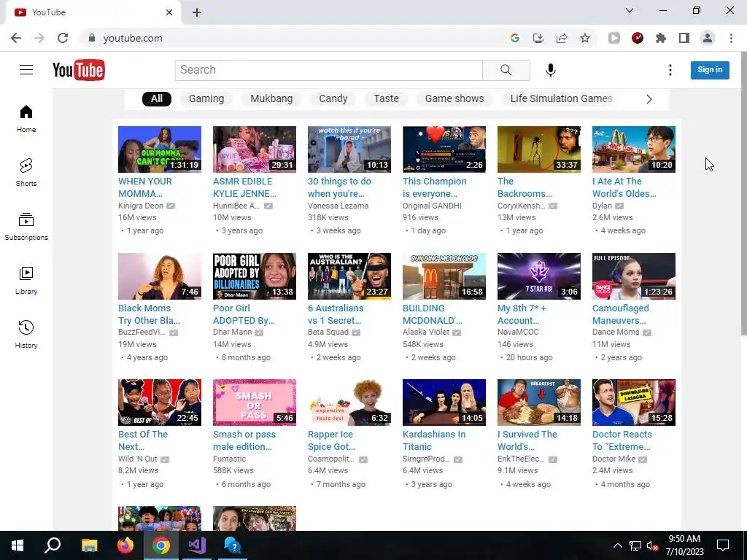Open '30 things to do when you're...' link
This screenshot has height=560, width=747.
click(339, 187)
